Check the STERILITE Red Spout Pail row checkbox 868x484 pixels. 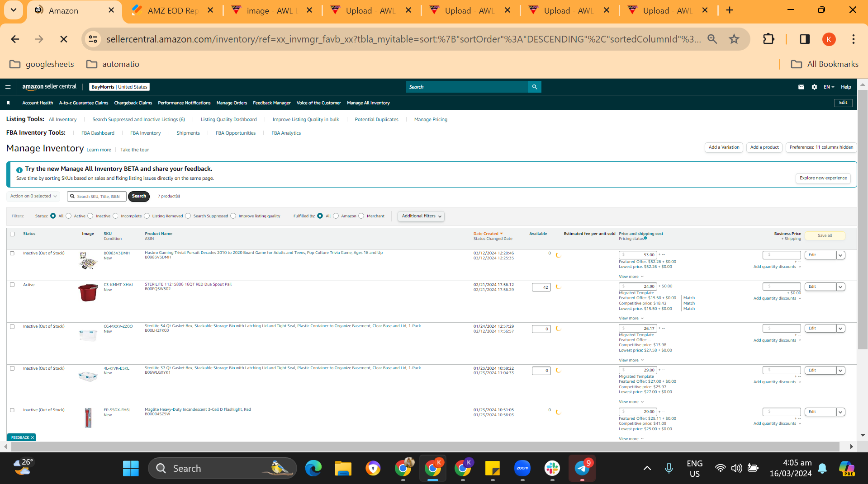[12, 285]
